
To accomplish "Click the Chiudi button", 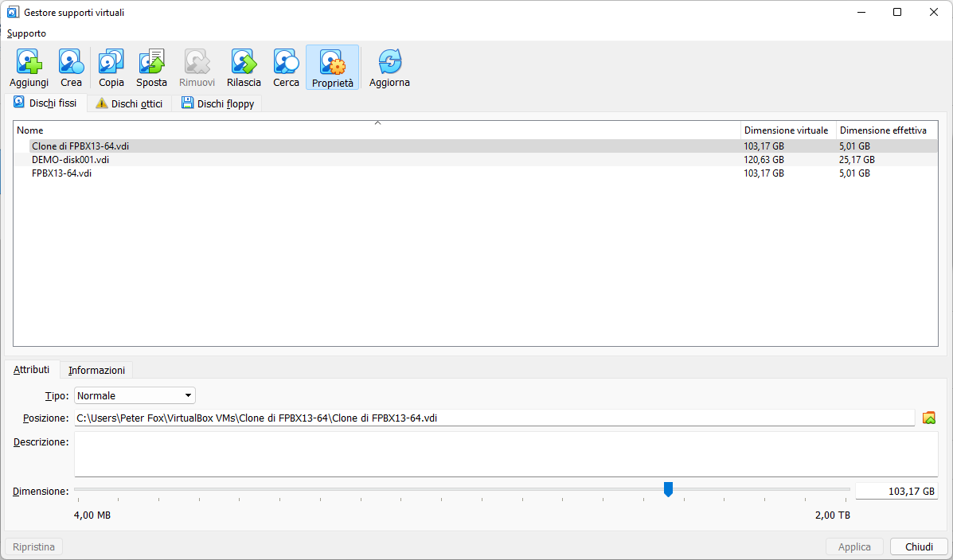I will tap(919, 546).
